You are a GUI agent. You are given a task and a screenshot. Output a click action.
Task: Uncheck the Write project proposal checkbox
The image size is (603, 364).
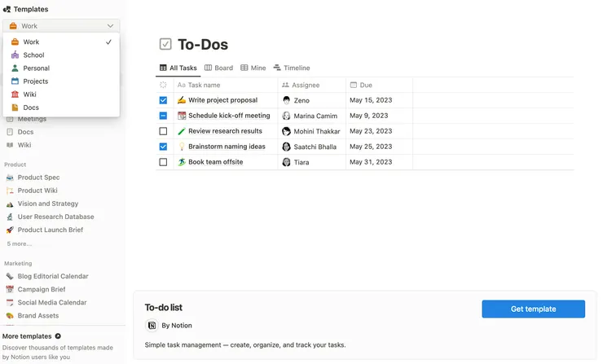tap(163, 100)
